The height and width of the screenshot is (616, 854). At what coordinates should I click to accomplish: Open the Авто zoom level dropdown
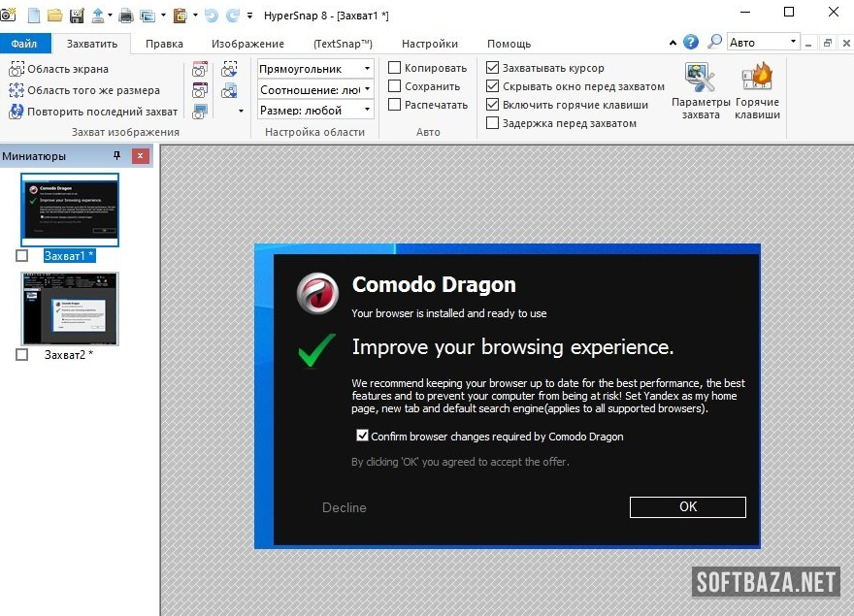click(793, 42)
